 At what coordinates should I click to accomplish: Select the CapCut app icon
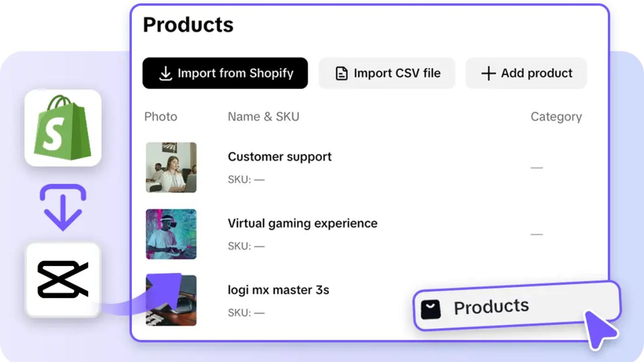coord(62,279)
